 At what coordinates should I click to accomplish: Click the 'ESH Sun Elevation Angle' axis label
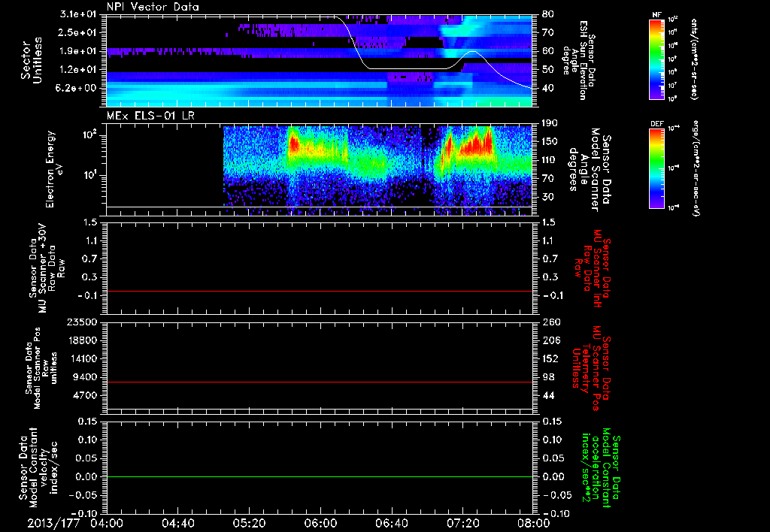click(x=579, y=60)
